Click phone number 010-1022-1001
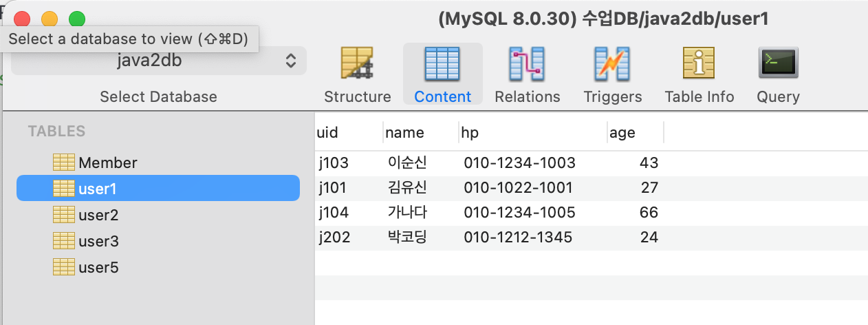 pyautogui.click(x=518, y=188)
